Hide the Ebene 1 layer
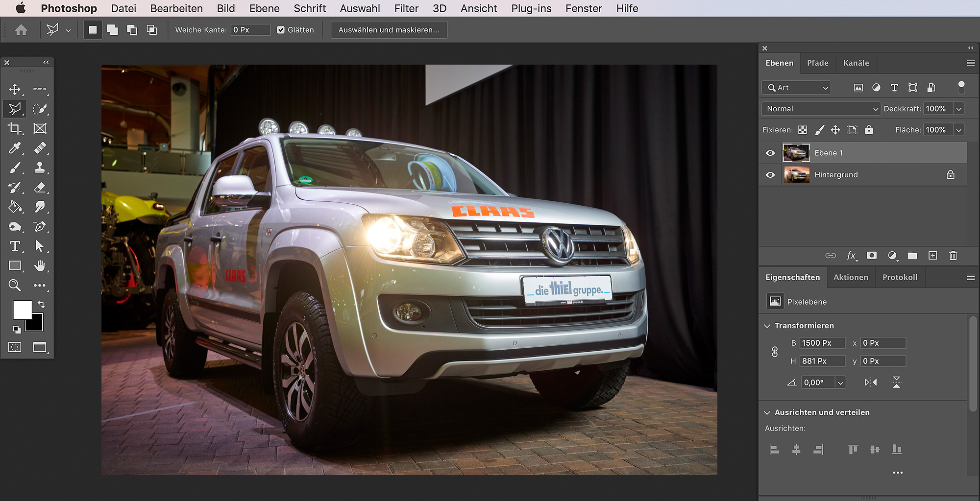The image size is (980, 501). (770, 153)
